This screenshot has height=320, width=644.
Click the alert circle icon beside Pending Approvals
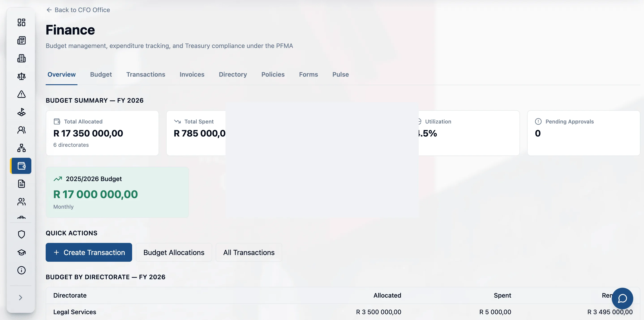(538, 122)
